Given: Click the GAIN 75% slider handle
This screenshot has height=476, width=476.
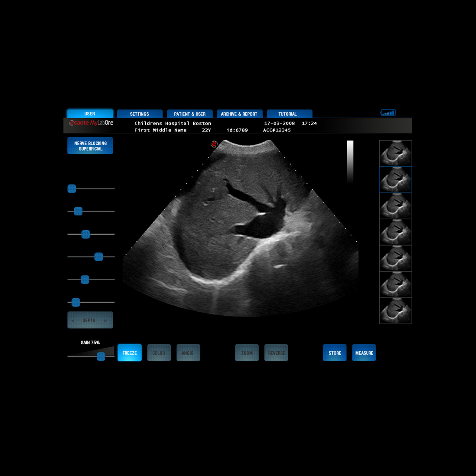Looking at the screenshot, I should point(101,357).
